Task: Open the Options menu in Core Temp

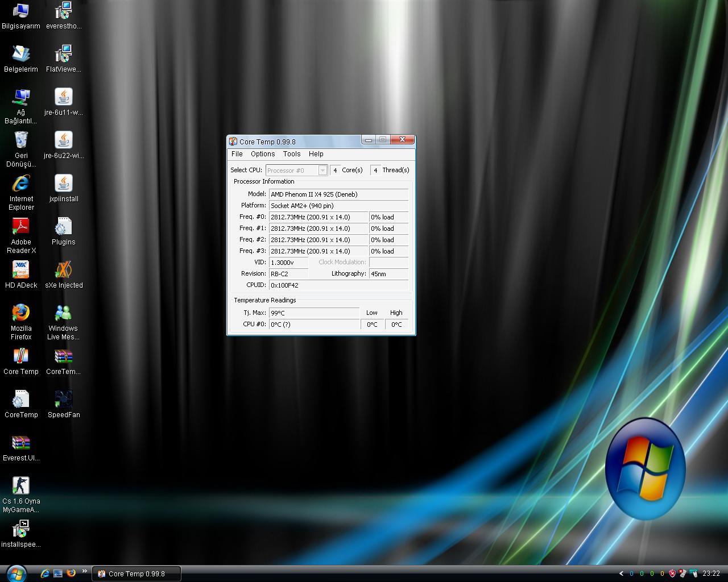Action: 263,154
